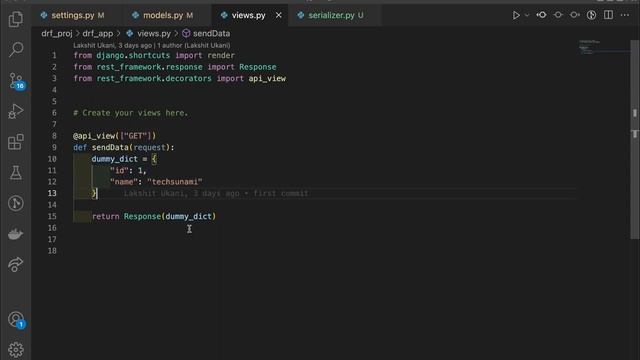Click rest_framework.decorators on line 3
The image size is (640, 360).
click(154, 78)
